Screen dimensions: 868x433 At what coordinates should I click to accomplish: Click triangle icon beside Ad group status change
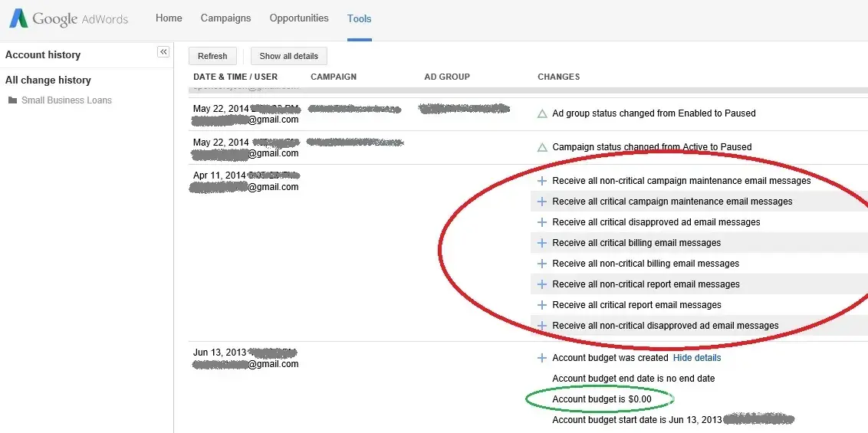(542, 113)
